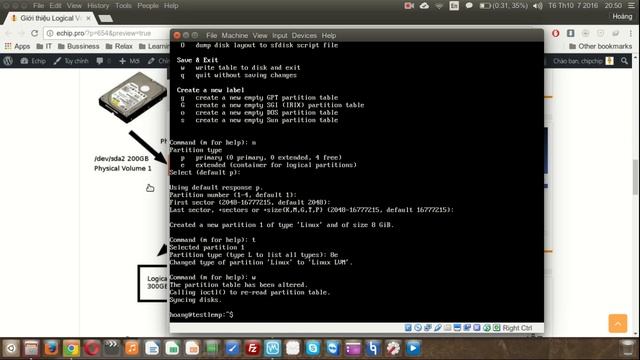Open VirtualBox Devices menu

click(x=304, y=36)
